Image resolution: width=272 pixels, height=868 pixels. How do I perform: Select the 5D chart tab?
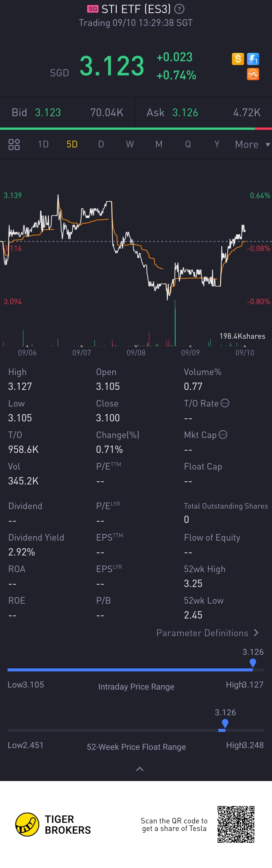72,144
